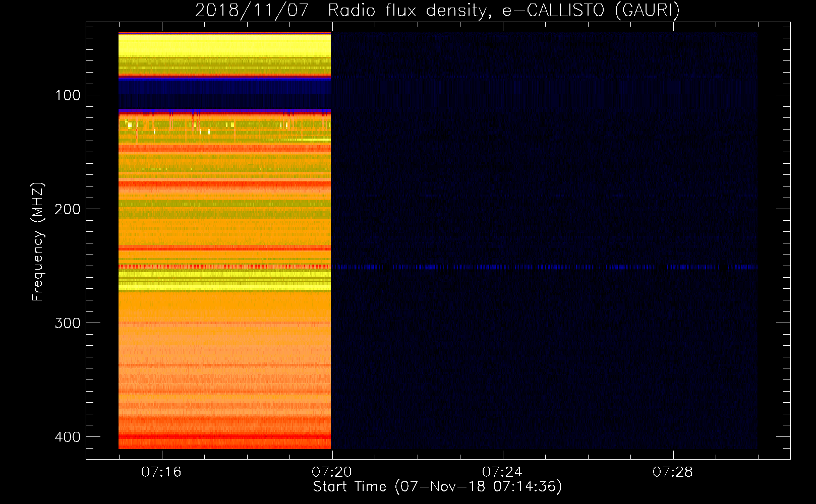816x504 pixels.
Task: Click the 07:20 time tick label
Action: coord(331,472)
